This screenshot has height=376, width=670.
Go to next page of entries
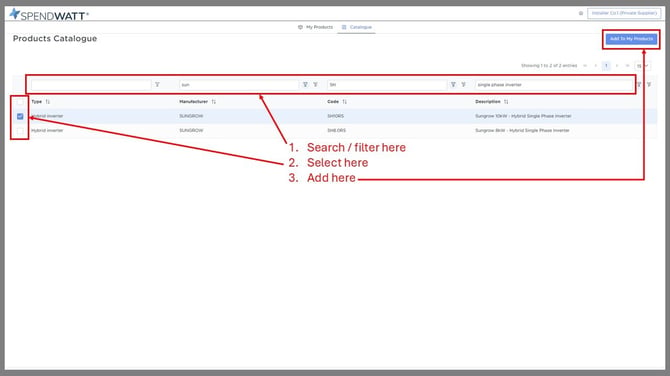tap(617, 66)
